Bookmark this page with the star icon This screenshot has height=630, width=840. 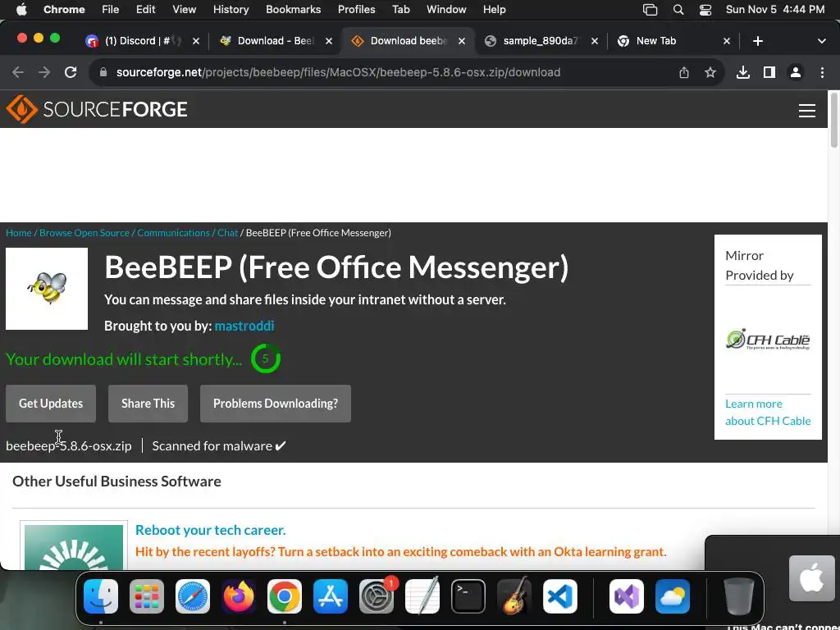tap(710, 72)
